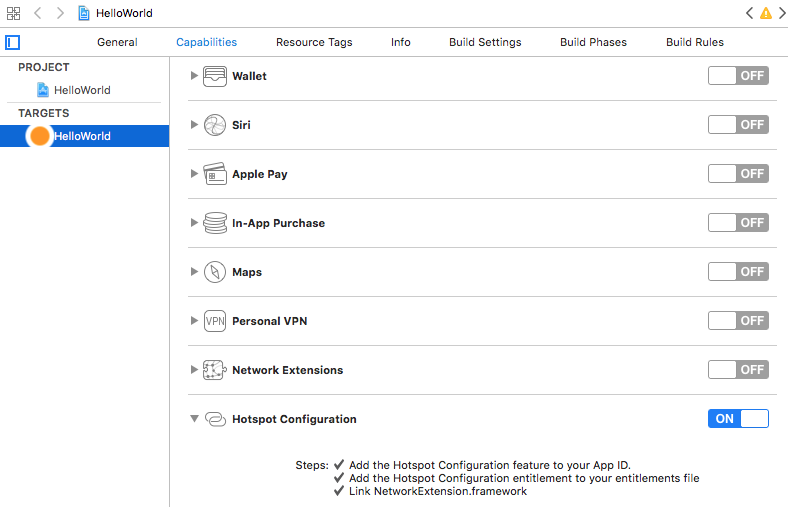Go back with the left chevron
788x507 pixels.
coord(38,13)
